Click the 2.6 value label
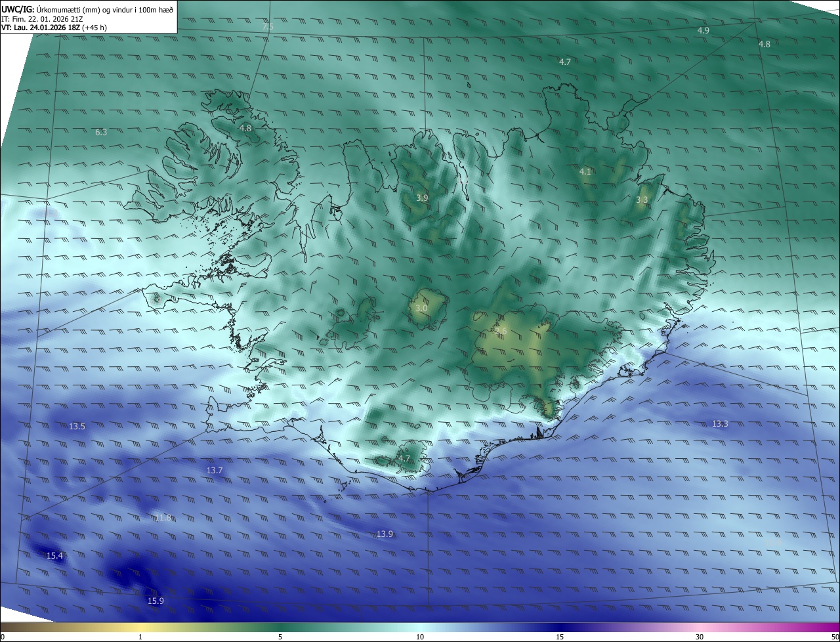This screenshot has height=642, width=840. point(501,332)
